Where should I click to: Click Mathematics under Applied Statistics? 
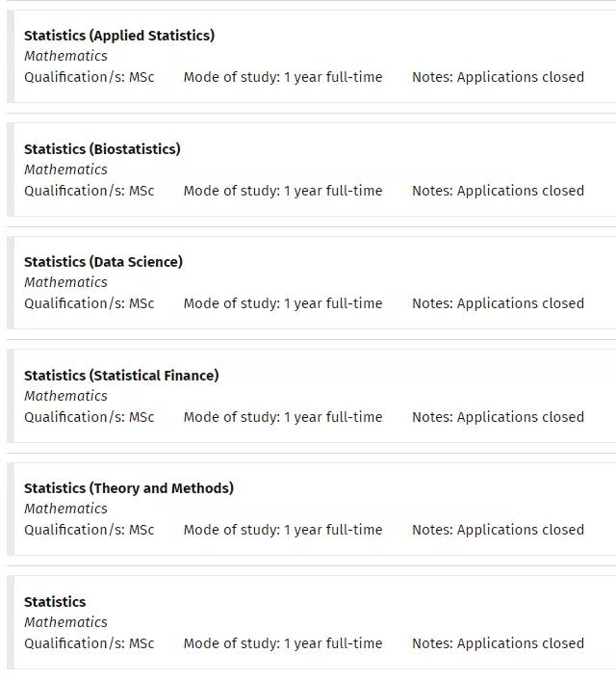65,56
